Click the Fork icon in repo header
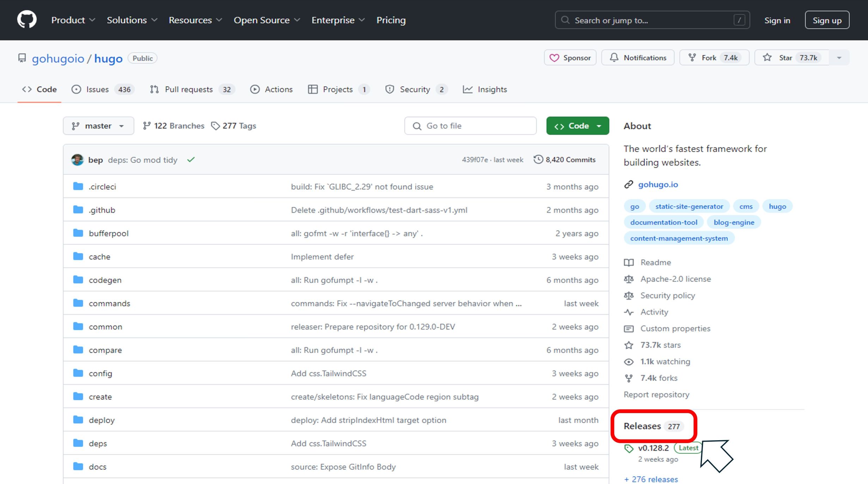868x484 pixels. 692,58
